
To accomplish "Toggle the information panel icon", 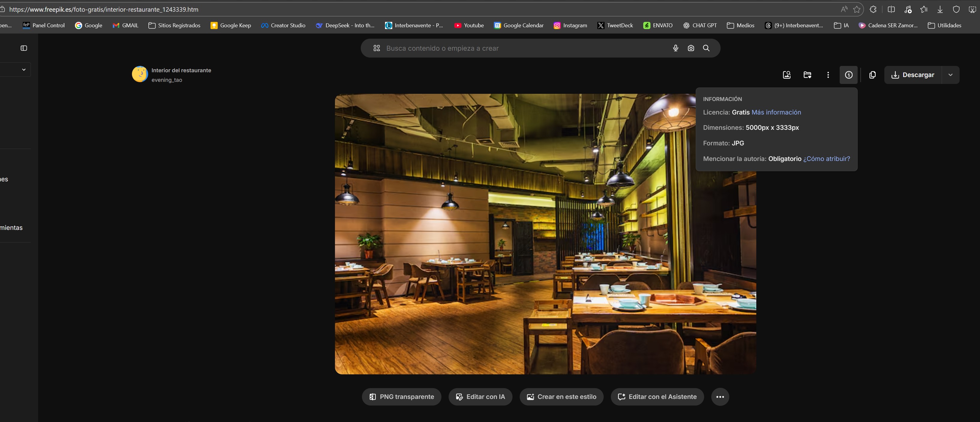I will (x=848, y=75).
